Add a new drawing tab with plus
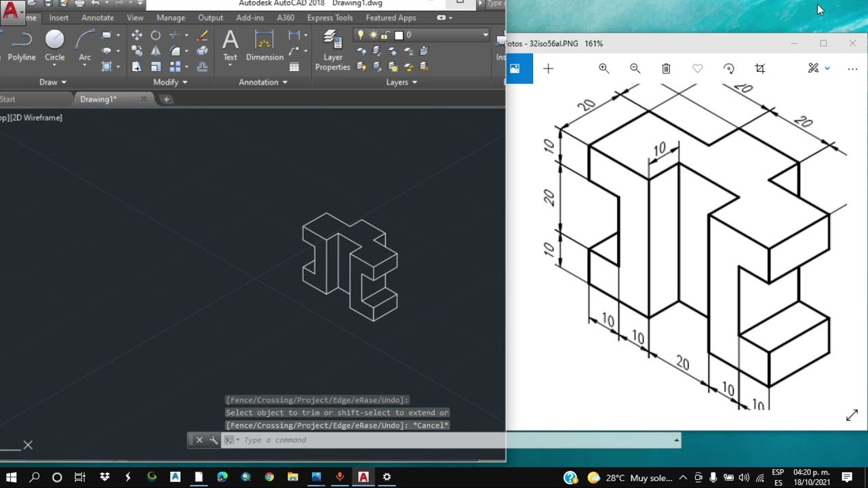The image size is (868, 488). (x=166, y=100)
